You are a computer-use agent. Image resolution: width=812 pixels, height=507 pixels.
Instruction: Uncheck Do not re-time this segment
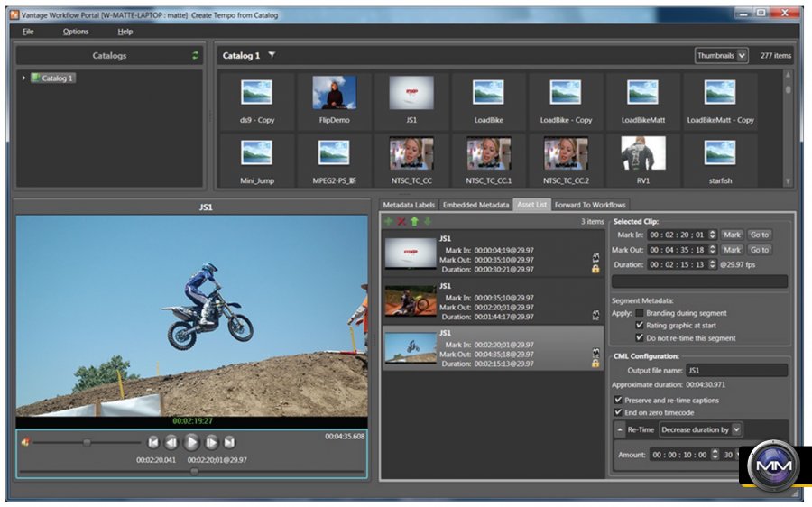[640, 337]
